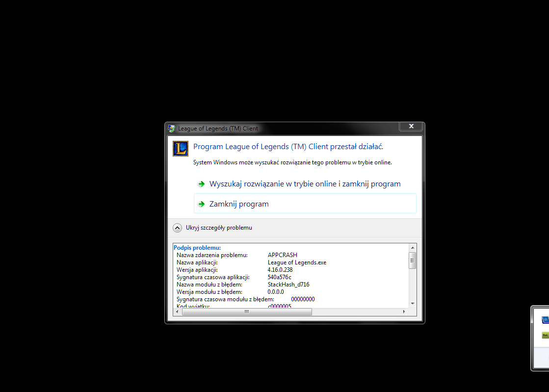
Task: Click the horizontal scrollbar left arrow
Action: (x=178, y=312)
